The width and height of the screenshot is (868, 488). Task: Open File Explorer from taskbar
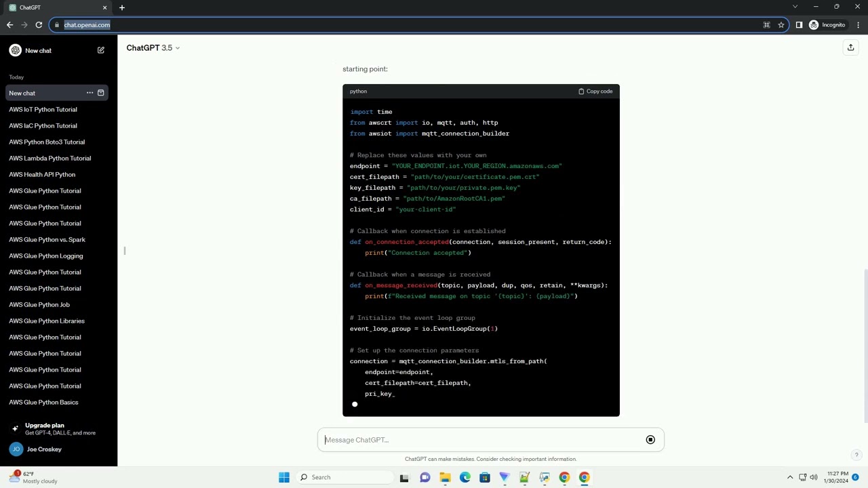coord(445,477)
